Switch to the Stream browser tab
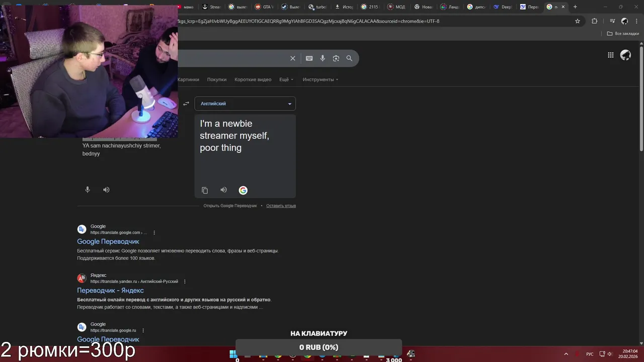This screenshot has height=362, width=644. (x=211, y=7)
